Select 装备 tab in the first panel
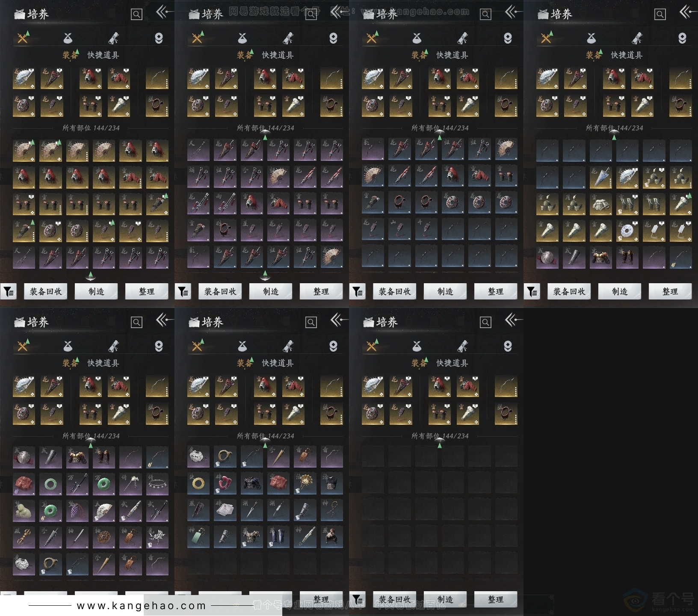698x616 pixels. click(x=71, y=55)
